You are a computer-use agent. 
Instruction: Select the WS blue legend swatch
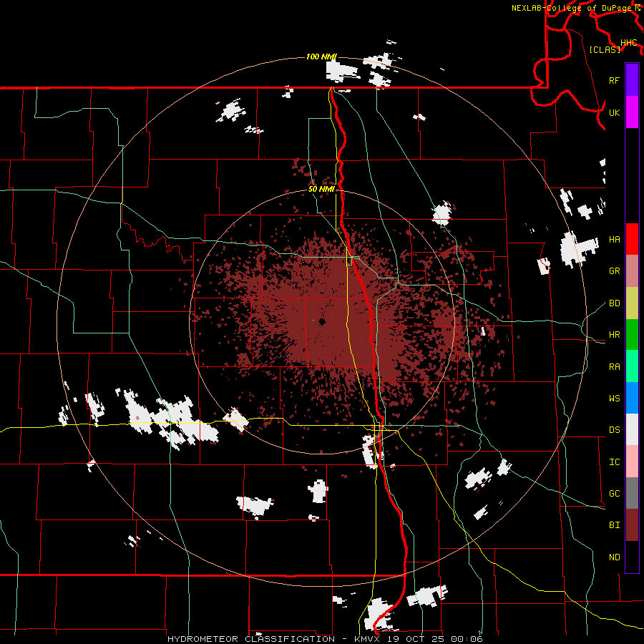tap(632, 398)
